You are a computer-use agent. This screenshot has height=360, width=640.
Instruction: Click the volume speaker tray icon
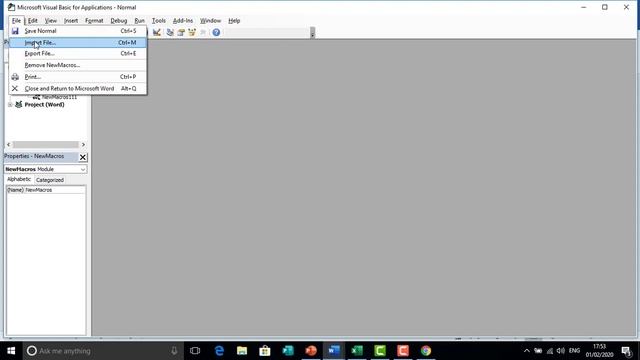point(561,351)
